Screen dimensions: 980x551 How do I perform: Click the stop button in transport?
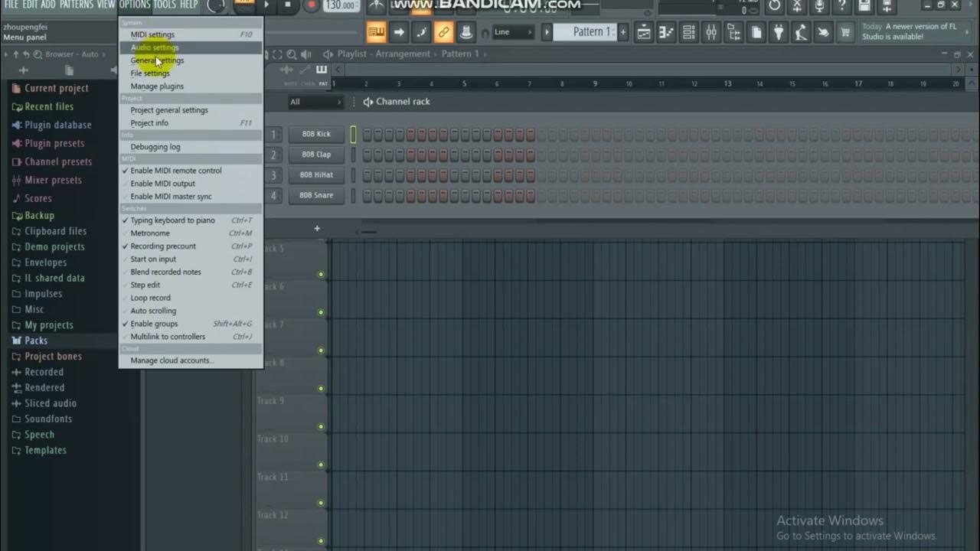pyautogui.click(x=288, y=5)
